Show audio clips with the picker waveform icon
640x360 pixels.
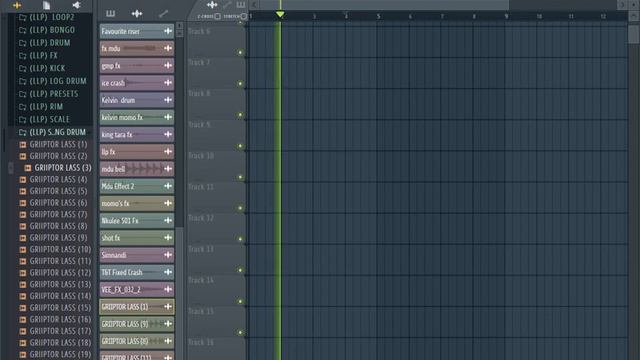pos(137,14)
